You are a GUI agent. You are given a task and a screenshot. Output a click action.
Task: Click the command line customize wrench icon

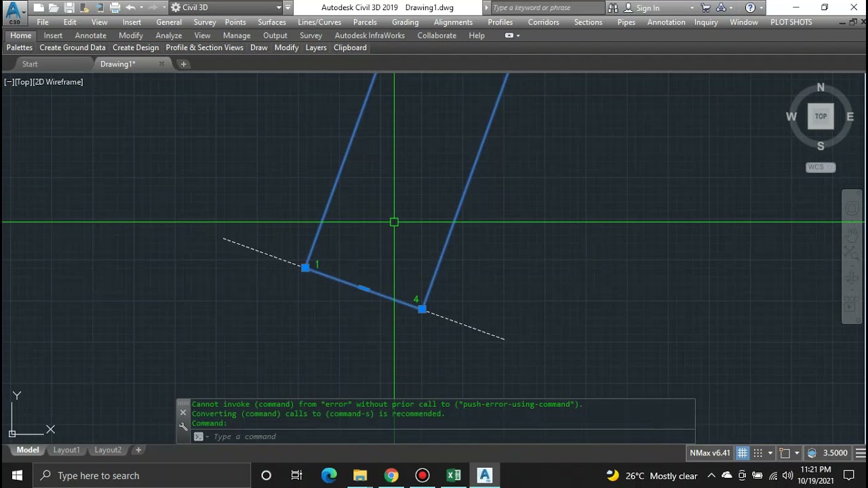point(183,427)
